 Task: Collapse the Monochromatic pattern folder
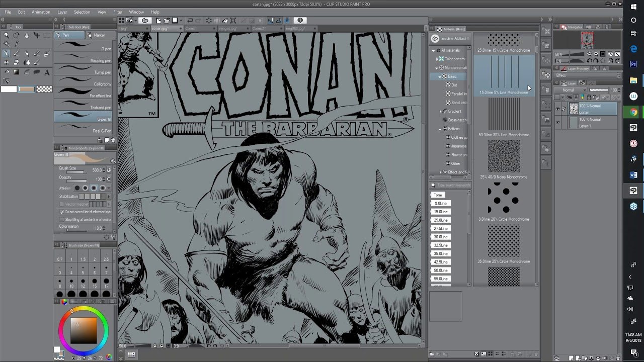pos(437,68)
